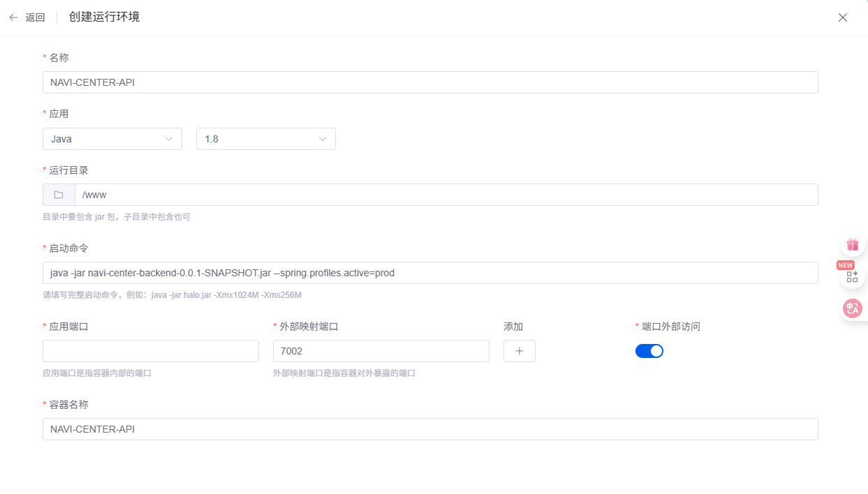Click the chevron arrow in Java selector
Image resolution: width=868 pixels, height=494 pixels.
click(169, 139)
